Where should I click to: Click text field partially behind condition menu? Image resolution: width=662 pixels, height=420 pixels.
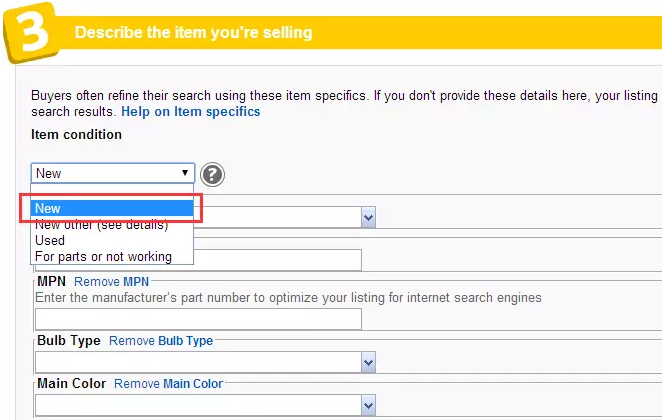[277, 260]
